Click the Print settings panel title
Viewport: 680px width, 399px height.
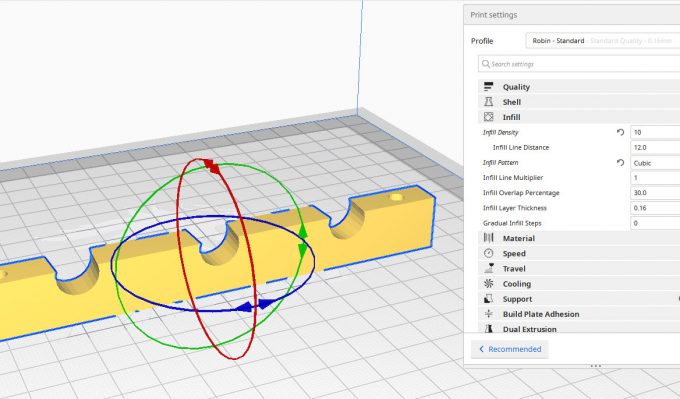494,15
